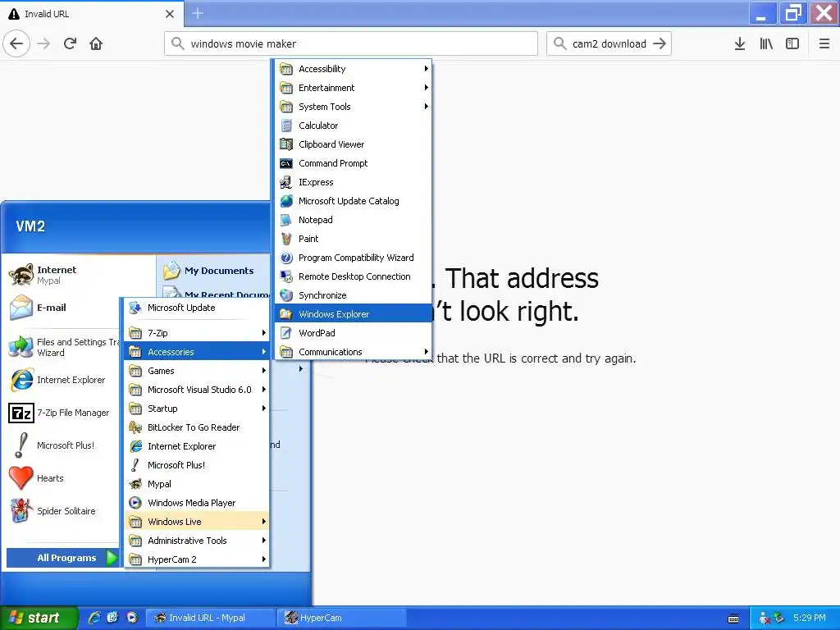The image size is (840, 630).
Task: Click the address bar containing windows movie maker
Action: [x=351, y=43]
